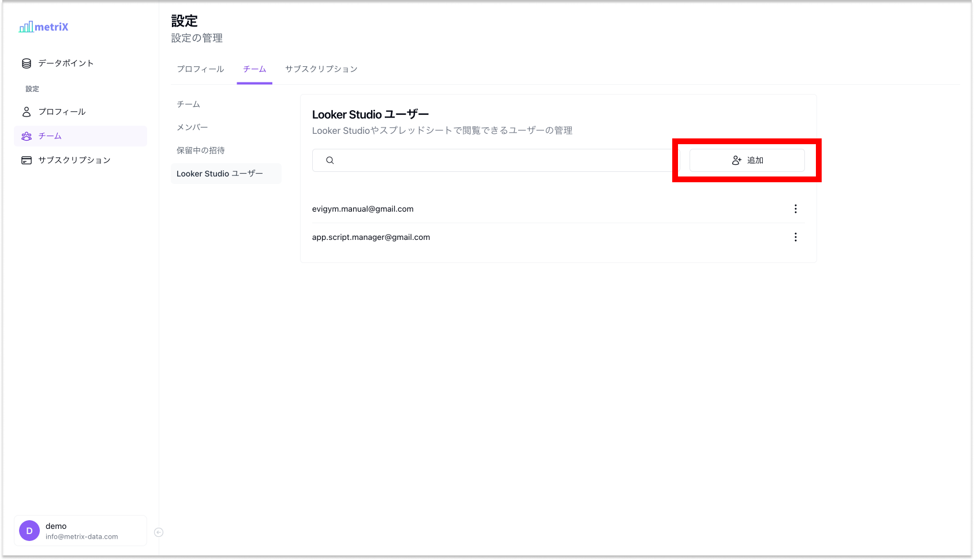Focus the user search field
This screenshot has width=974, height=560.
coord(496,160)
